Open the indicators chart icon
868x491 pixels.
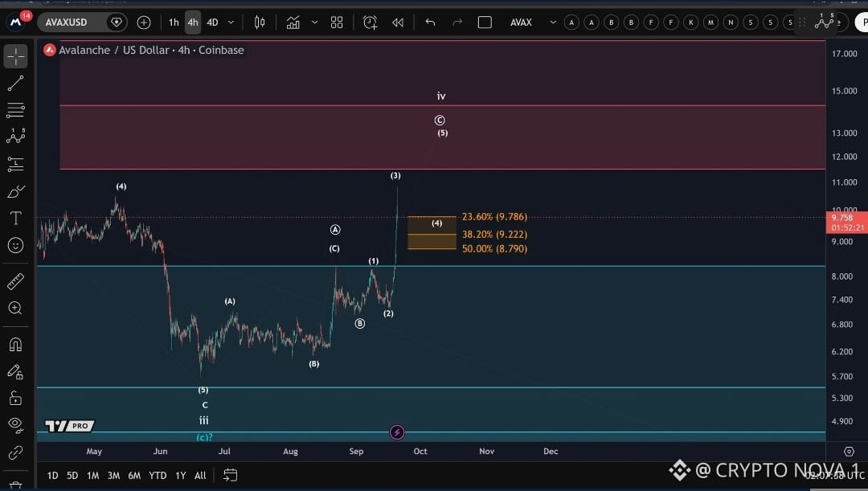pyautogui.click(x=293, y=23)
